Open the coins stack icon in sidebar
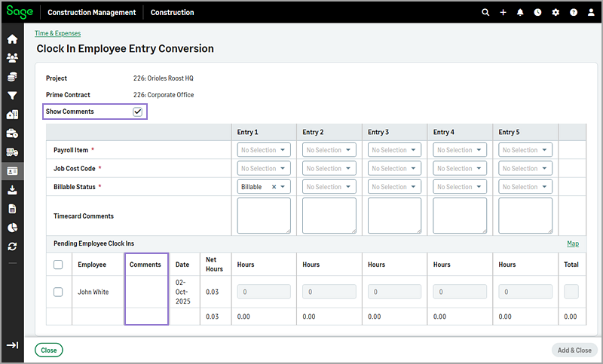 12,76
